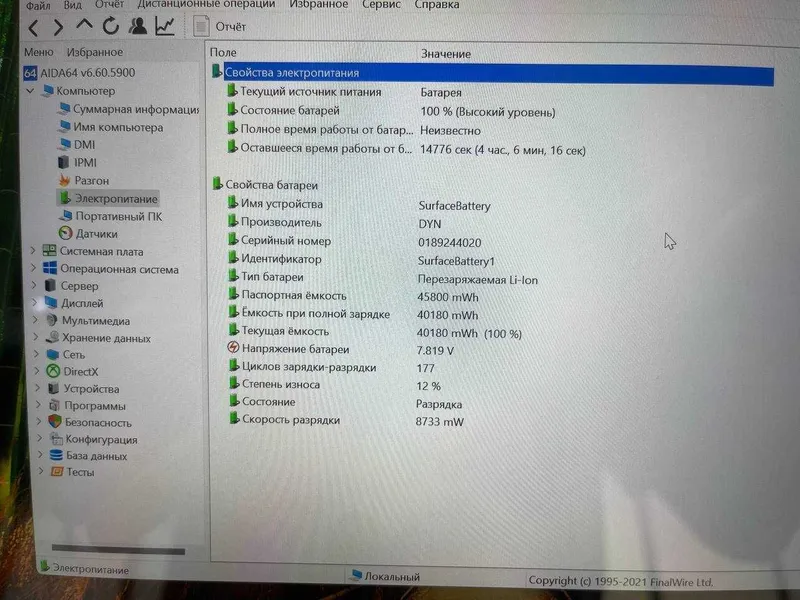Expand the Системная плата node

pos(33,251)
